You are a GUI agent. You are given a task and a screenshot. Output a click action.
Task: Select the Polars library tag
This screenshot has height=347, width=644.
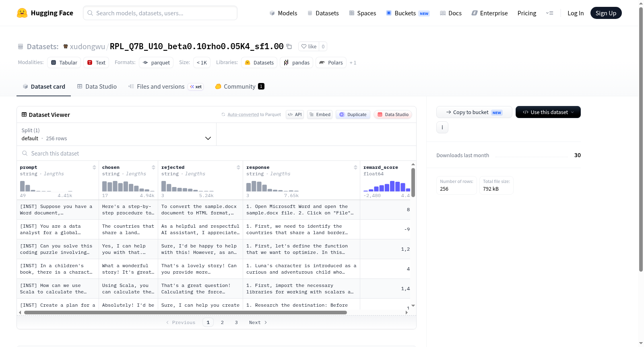tap(331, 62)
